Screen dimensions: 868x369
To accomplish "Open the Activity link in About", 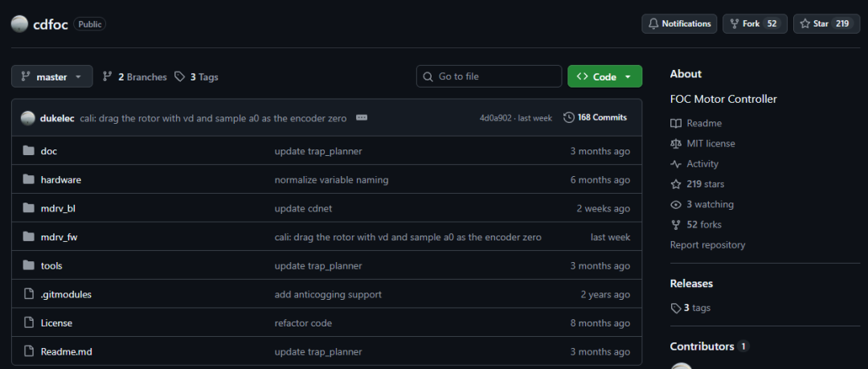I will pyautogui.click(x=694, y=164).
